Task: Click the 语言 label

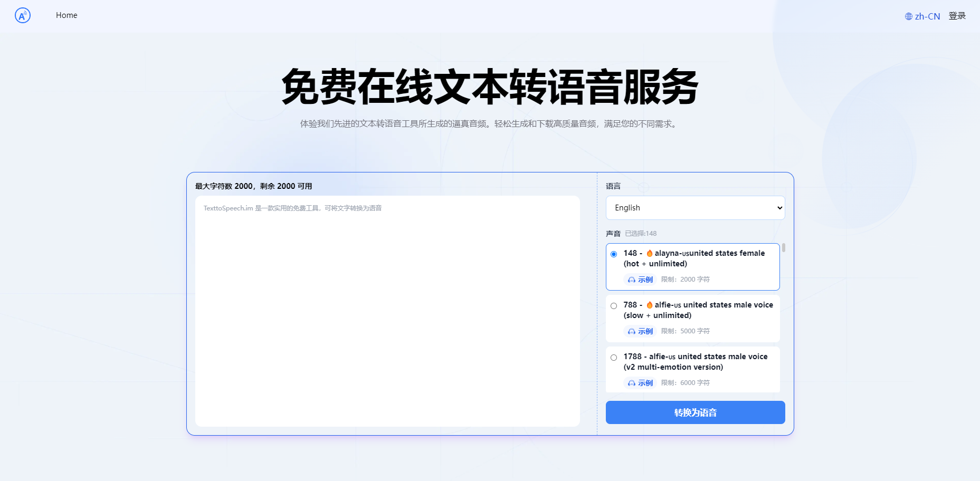Action: coord(613,186)
